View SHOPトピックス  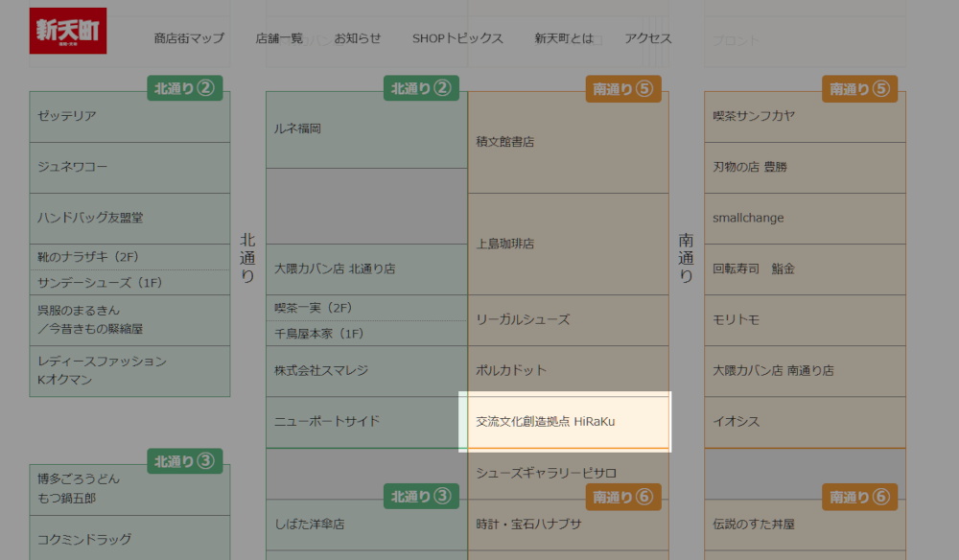457,38
